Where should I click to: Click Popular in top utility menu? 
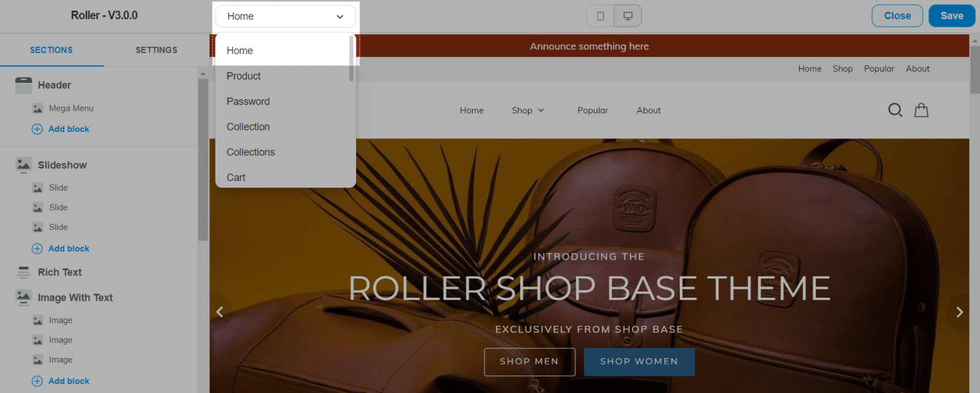click(879, 69)
